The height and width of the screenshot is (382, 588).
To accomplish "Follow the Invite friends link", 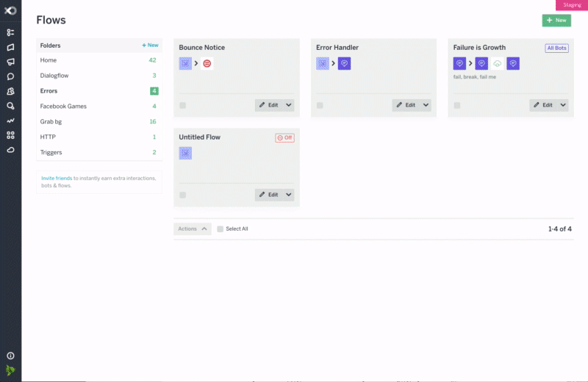I will tap(57, 178).
